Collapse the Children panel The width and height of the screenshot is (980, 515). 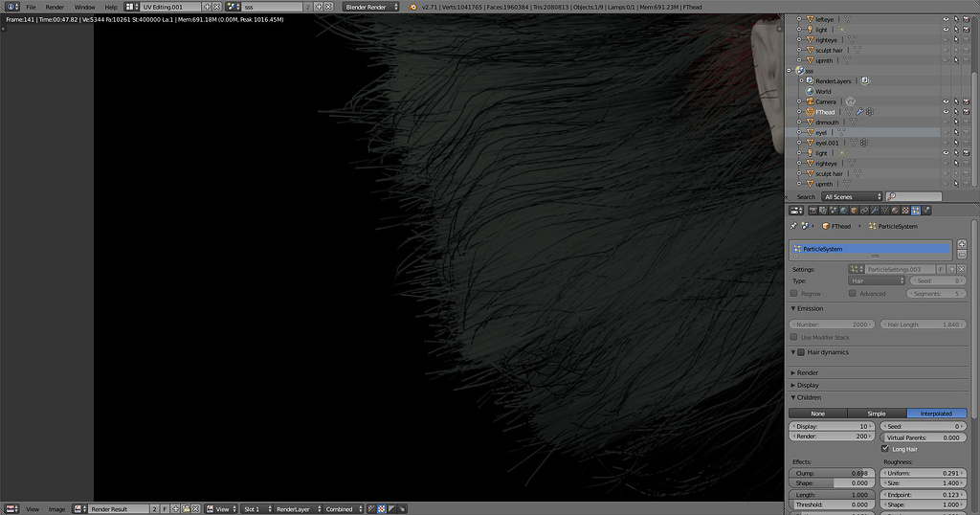809,397
